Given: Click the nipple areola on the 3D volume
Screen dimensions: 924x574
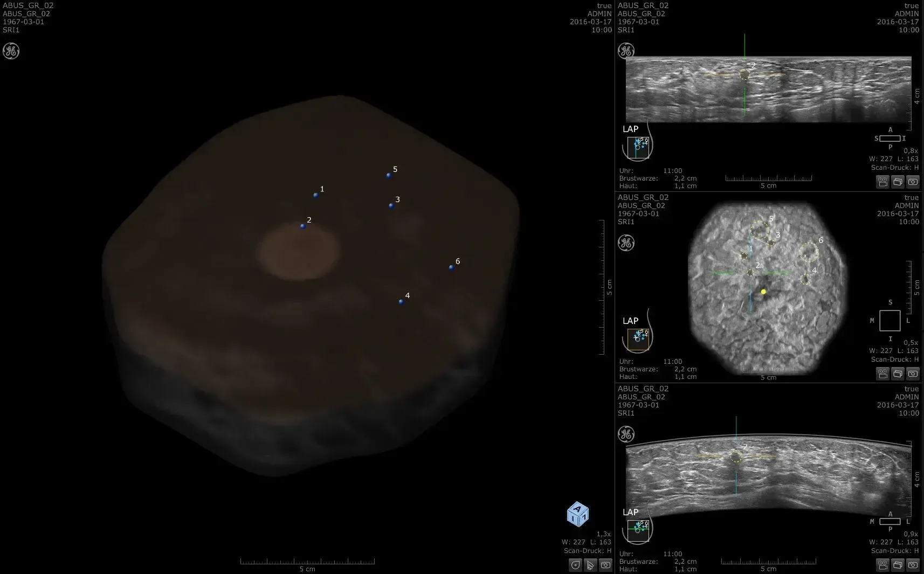Looking at the screenshot, I should (x=298, y=252).
